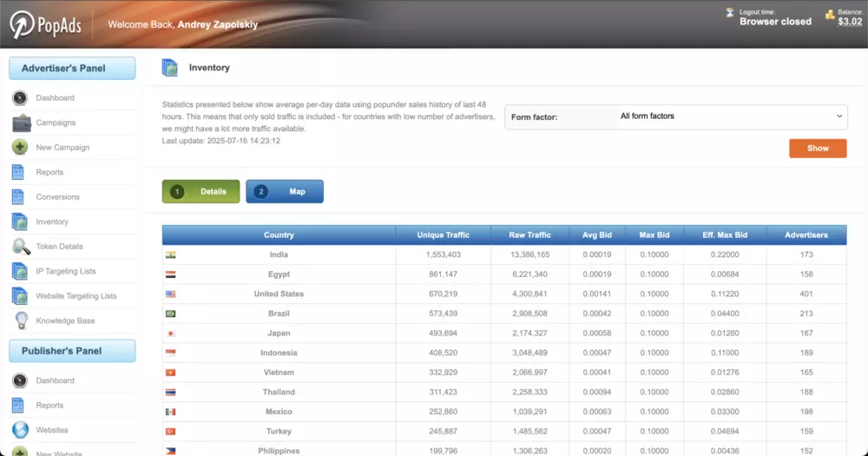Select Vietnam's advertisers count 165
This screenshot has height=456, width=868.
pos(806,373)
